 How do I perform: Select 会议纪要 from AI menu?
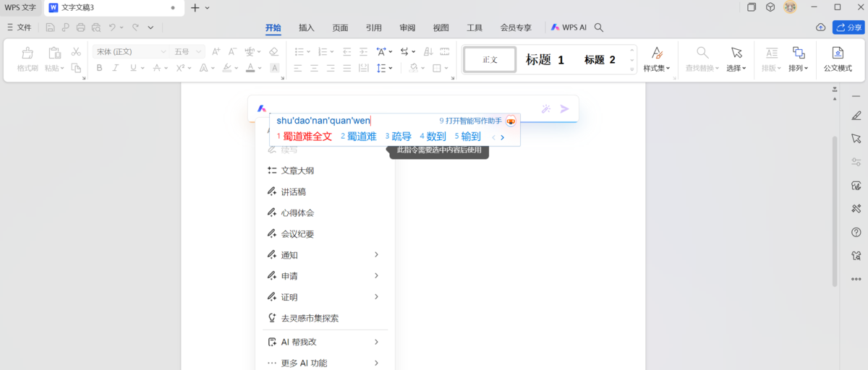297,234
